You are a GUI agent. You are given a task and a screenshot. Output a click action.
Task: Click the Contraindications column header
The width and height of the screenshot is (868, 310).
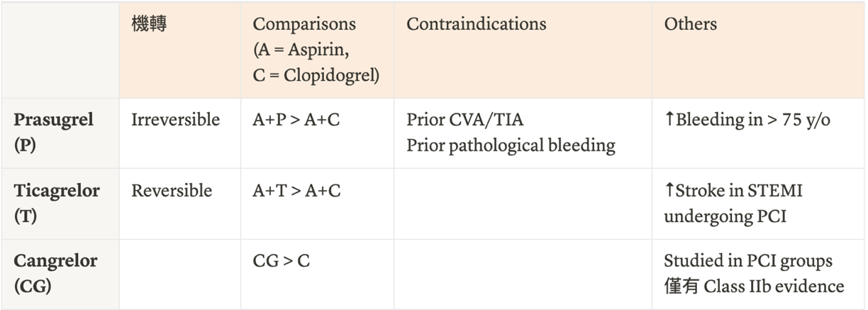(523, 50)
